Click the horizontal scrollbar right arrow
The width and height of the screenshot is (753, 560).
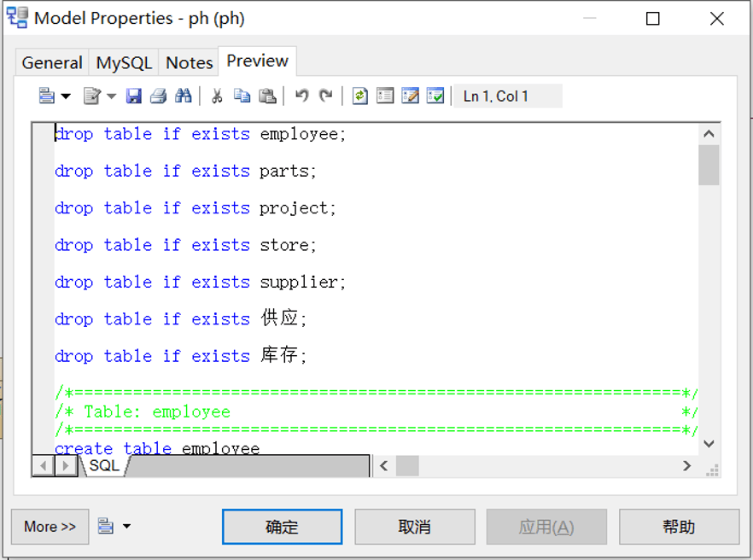coord(686,466)
